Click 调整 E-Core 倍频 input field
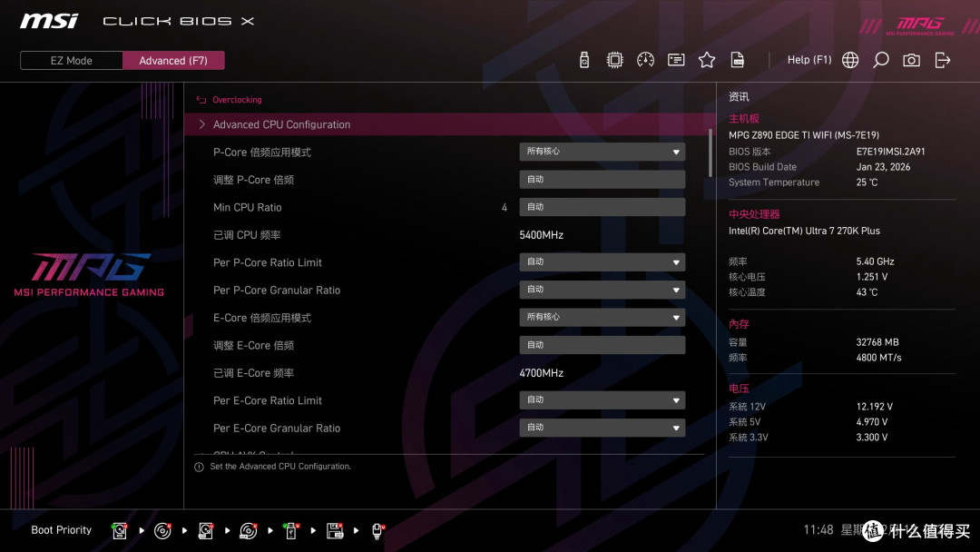 (602, 345)
